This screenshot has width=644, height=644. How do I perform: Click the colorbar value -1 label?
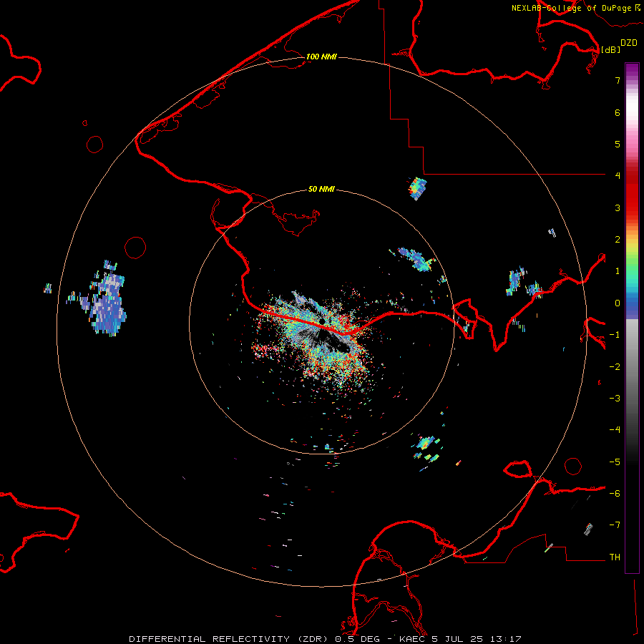615,335
